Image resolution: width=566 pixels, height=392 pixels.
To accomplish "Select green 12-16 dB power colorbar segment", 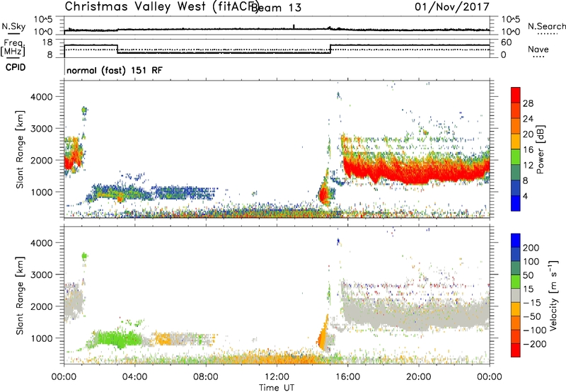I will coord(516,157).
